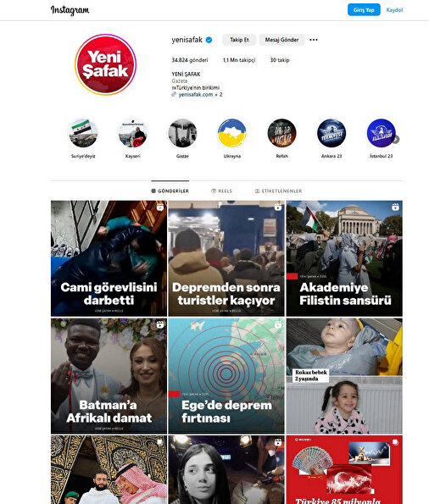
Task: Show next highlights with the arrow
Action: point(396,140)
